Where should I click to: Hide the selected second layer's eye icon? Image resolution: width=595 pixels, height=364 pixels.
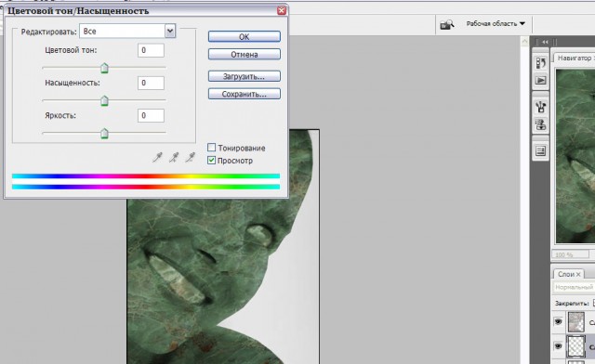click(x=558, y=346)
